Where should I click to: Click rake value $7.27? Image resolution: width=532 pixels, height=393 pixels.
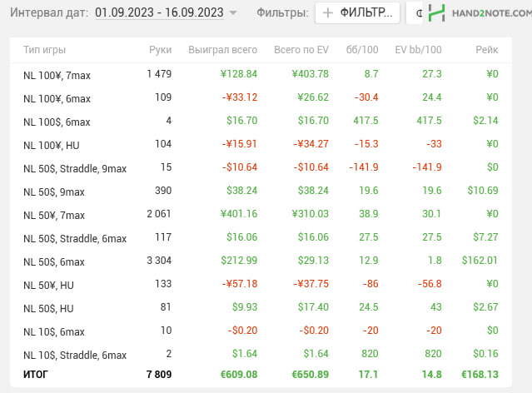(486, 237)
